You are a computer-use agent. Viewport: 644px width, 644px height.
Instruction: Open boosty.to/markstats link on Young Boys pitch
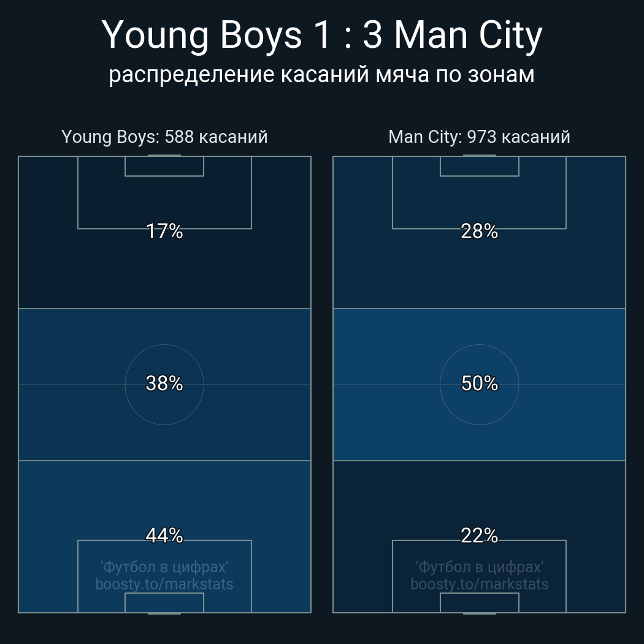(x=164, y=584)
